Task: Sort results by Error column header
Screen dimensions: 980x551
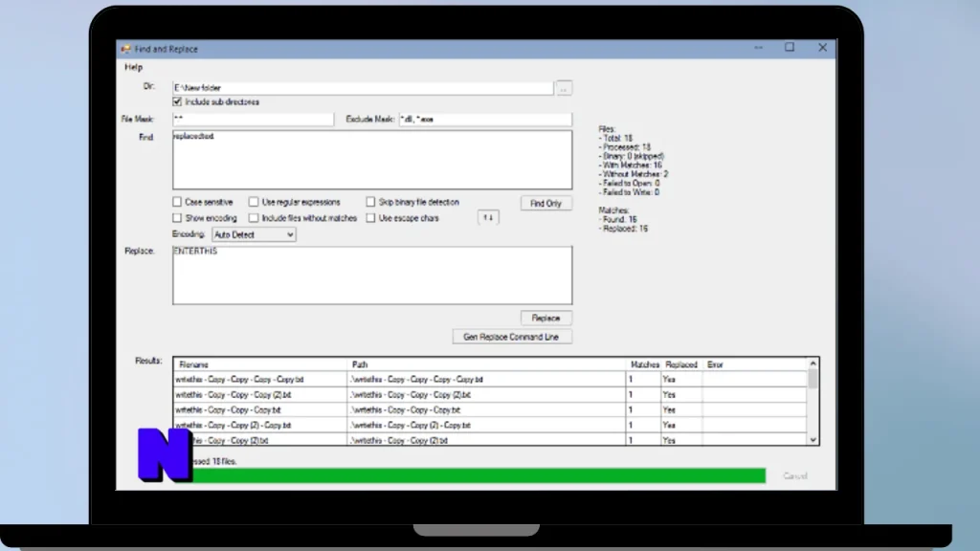Action: point(754,364)
